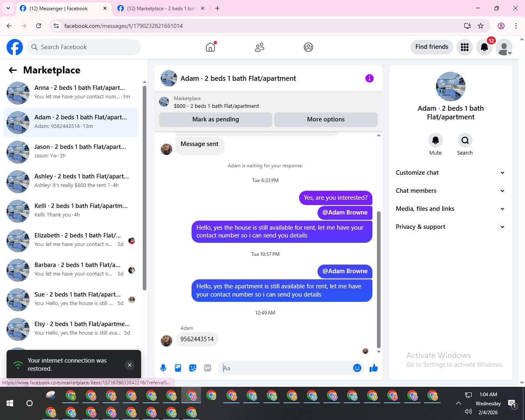Go back using the Marketplace arrow
Screen dimensions: 525x420
[13, 70]
